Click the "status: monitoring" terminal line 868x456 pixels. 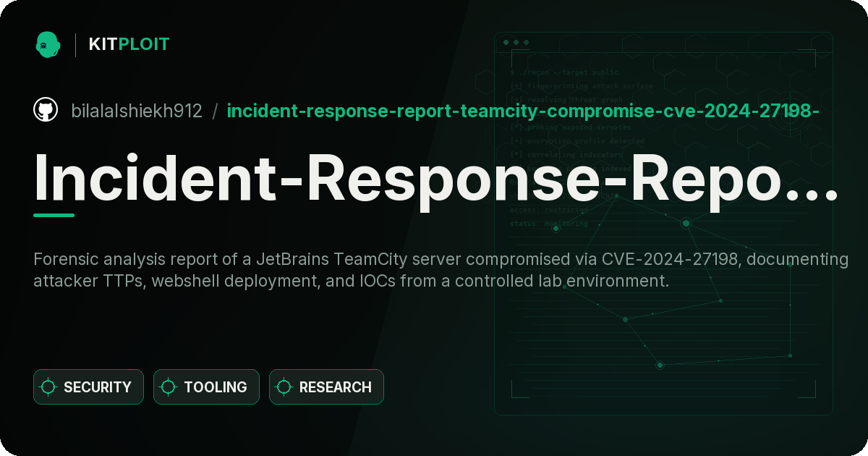[x=549, y=224]
